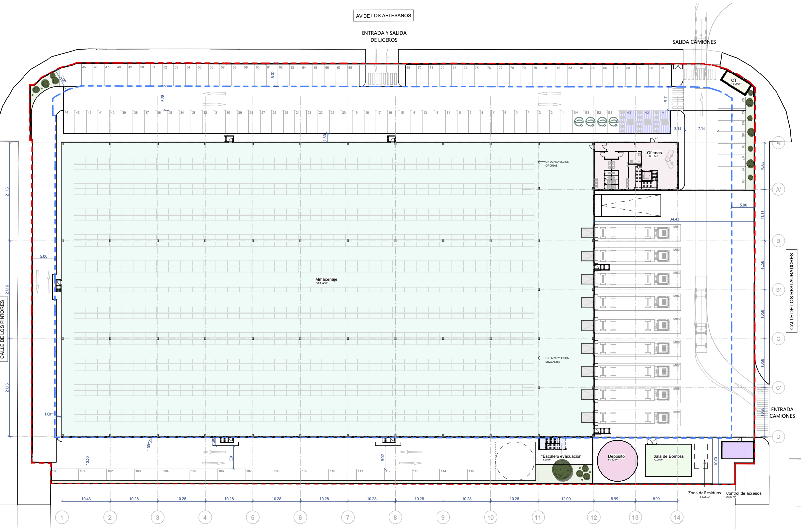Image resolution: width=801 pixels, height=532 pixels.
Task: Click the E4 electric vehicle charging symbol
Action: (x=579, y=122)
